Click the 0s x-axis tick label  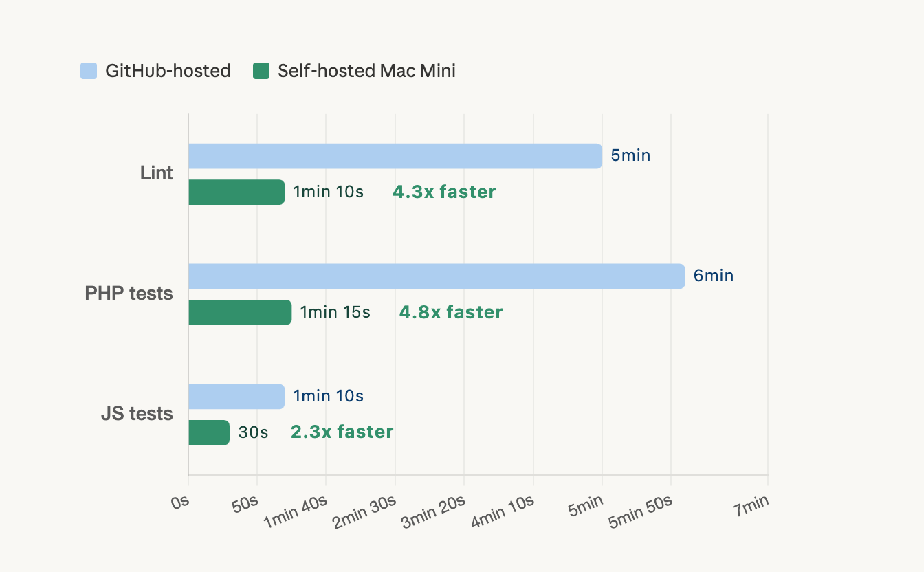[181, 502]
